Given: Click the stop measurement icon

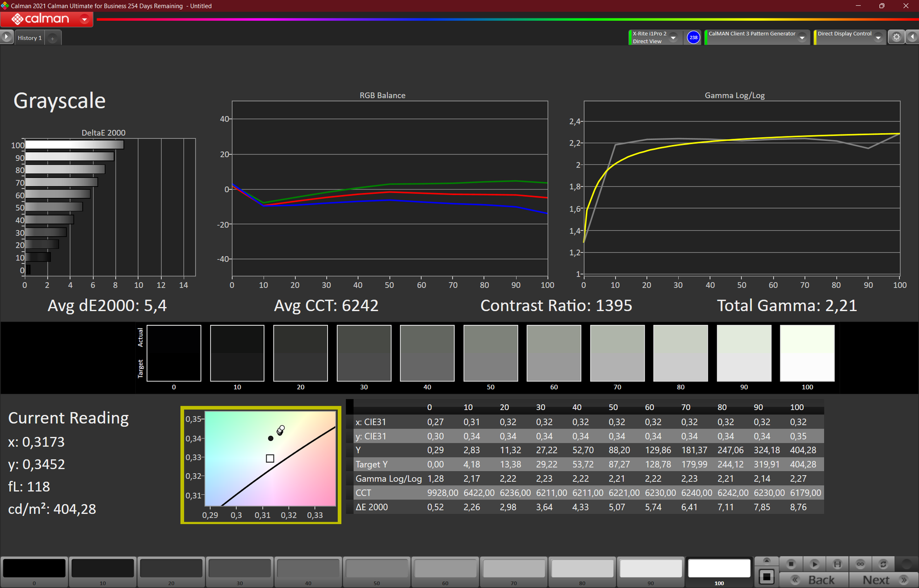Looking at the screenshot, I should pyautogui.click(x=791, y=564).
